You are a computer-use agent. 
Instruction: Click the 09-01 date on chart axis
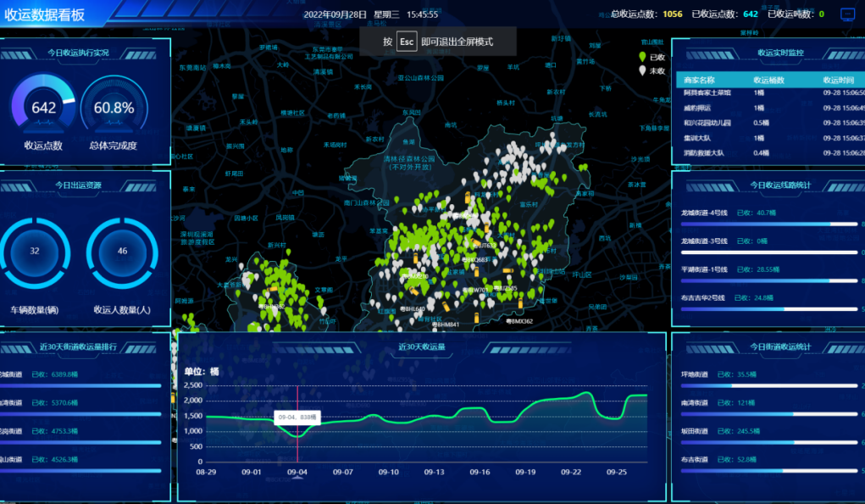coord(252,472)
